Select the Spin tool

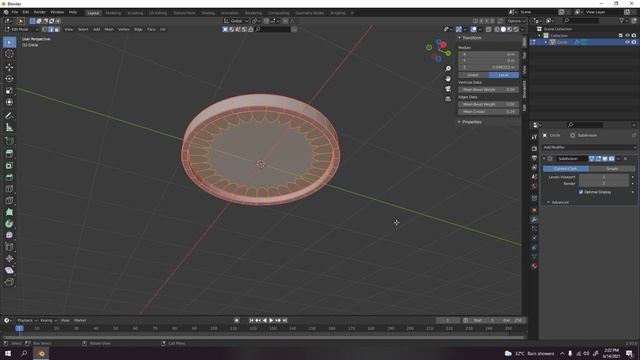9,224
